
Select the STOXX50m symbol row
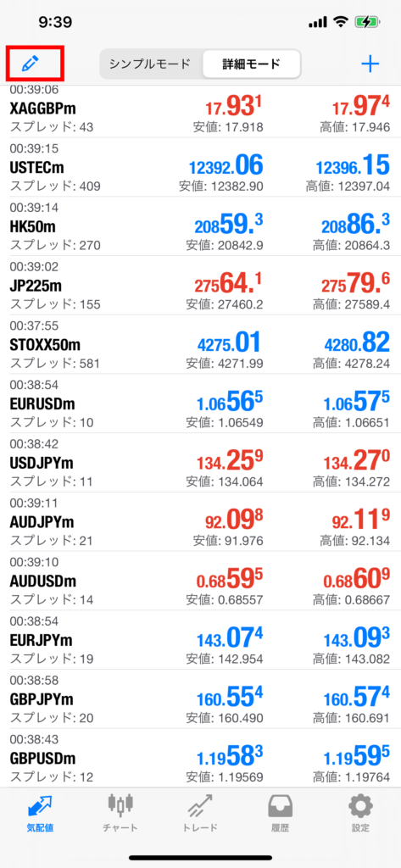[x=200, y=344]
